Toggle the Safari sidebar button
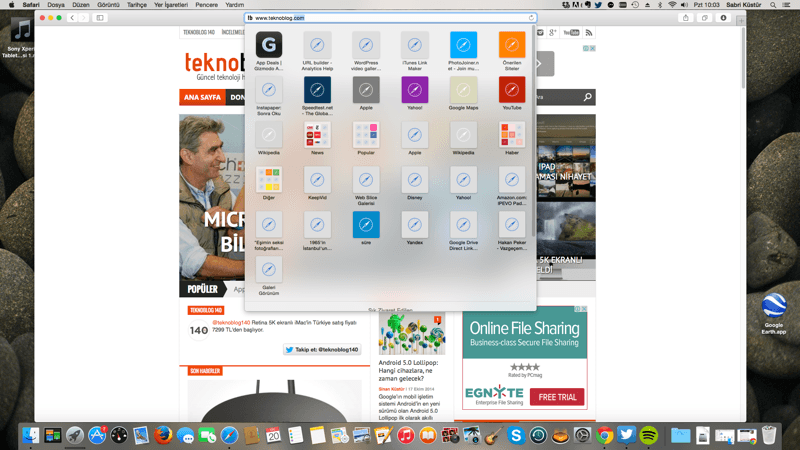The image size is (800, 450). (x=100, y=18)
